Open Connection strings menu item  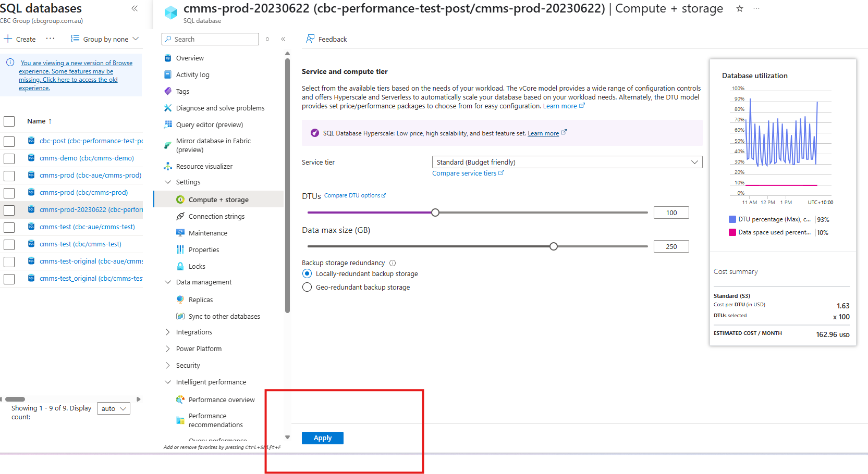pos(216,216)
